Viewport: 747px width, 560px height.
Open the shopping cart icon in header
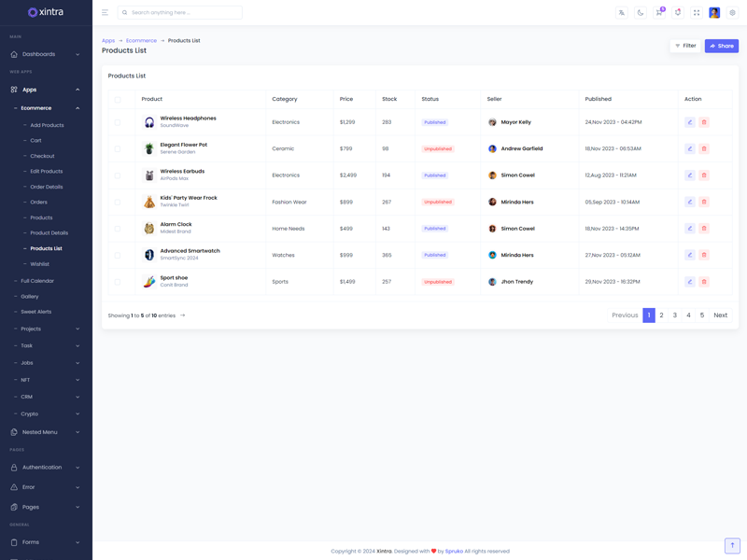pyautogui.click(x=659, y=13)
